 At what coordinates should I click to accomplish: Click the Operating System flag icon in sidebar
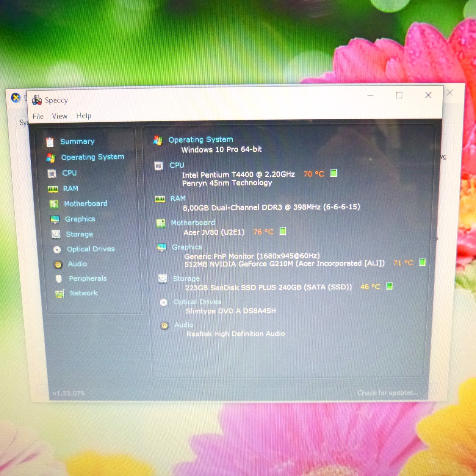point(51,158)
